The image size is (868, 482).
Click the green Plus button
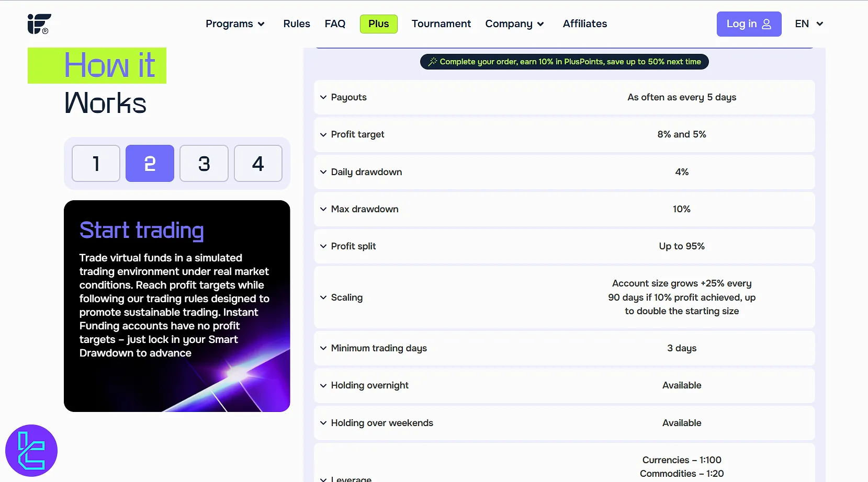379,24
